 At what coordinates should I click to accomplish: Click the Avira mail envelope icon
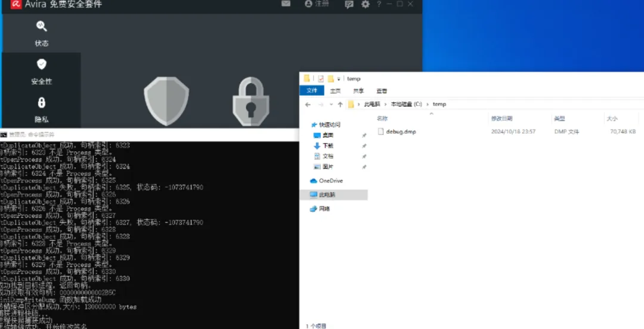click(286, 4)
